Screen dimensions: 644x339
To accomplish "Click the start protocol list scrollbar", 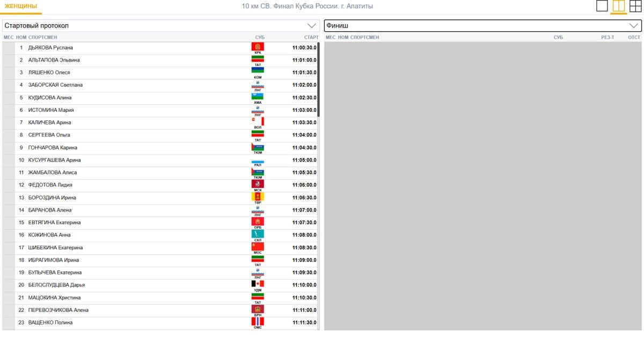I will click(318, 80).
